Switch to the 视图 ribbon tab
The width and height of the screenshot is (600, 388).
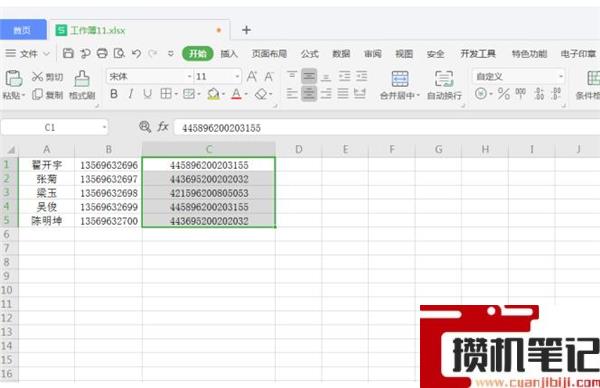click(x=404, y=54)
